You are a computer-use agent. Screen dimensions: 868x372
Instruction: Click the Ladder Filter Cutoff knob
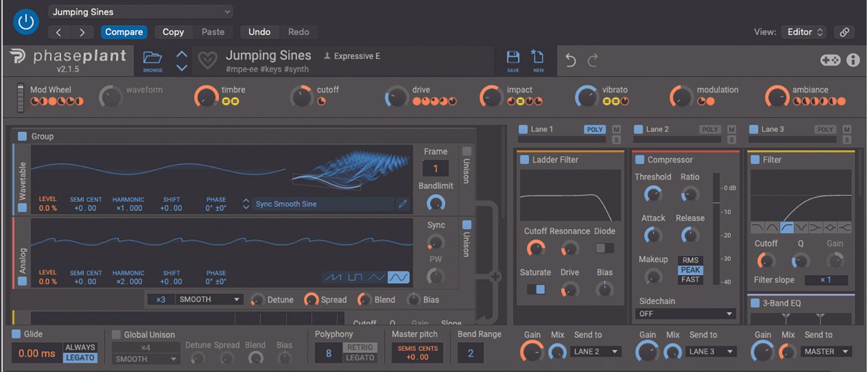tap(535, 249)
